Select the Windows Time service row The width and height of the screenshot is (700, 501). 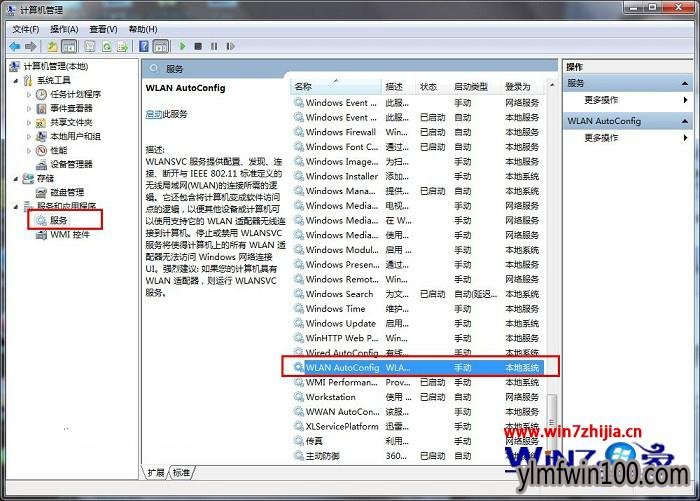418,309
